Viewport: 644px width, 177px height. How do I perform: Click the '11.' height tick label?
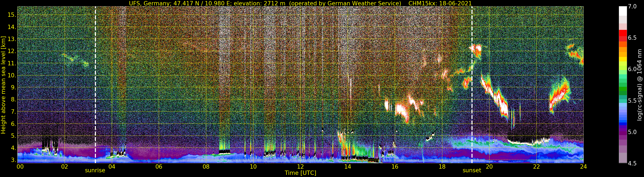12,63
